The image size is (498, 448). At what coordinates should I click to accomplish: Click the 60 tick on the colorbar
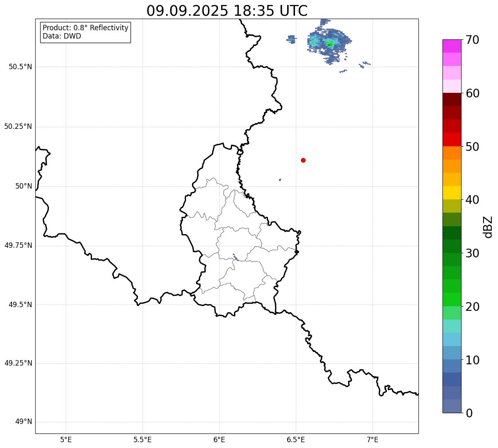[x=472, y=93]
